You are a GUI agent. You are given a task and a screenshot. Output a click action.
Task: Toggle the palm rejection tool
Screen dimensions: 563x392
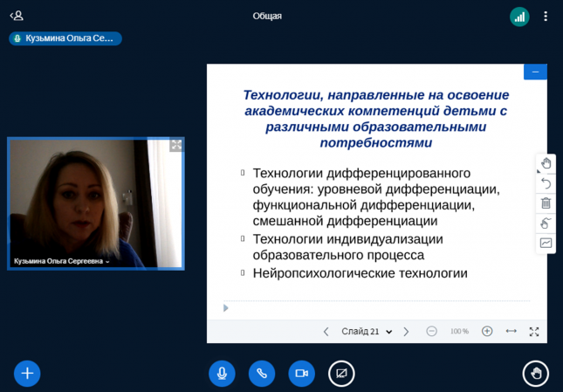pos(546,224)
